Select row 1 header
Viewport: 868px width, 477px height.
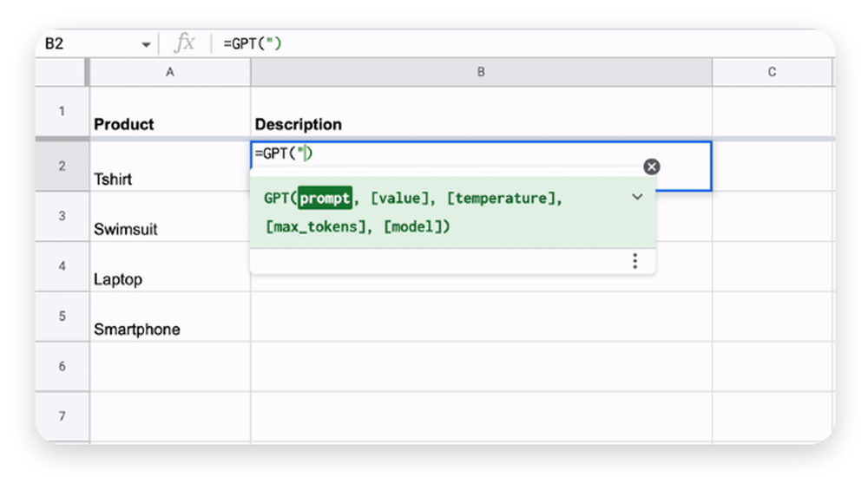coord(62,111)
